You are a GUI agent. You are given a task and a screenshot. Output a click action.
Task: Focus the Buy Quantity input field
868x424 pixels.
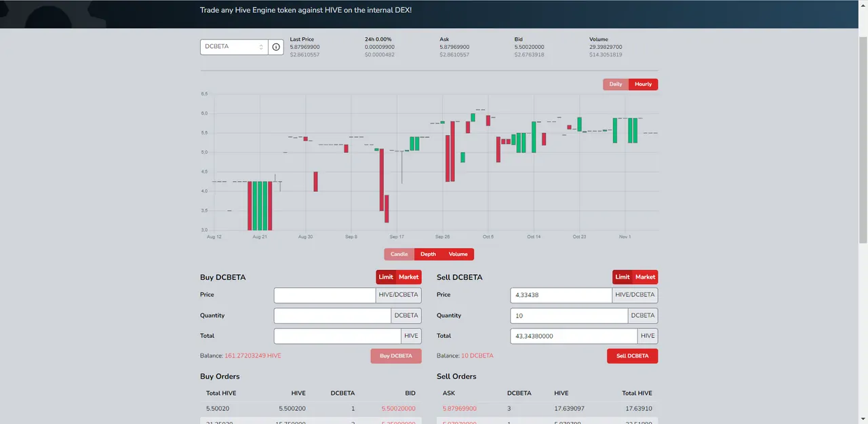click(x=333, y=315)
